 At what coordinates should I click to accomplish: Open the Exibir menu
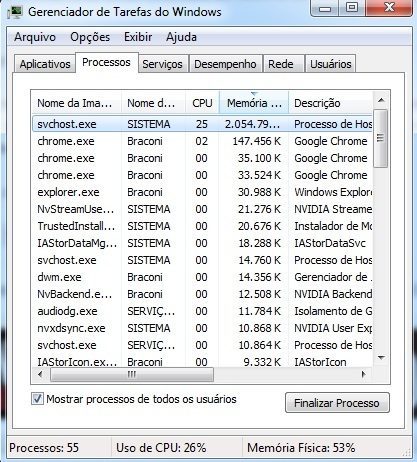[138, 37]
